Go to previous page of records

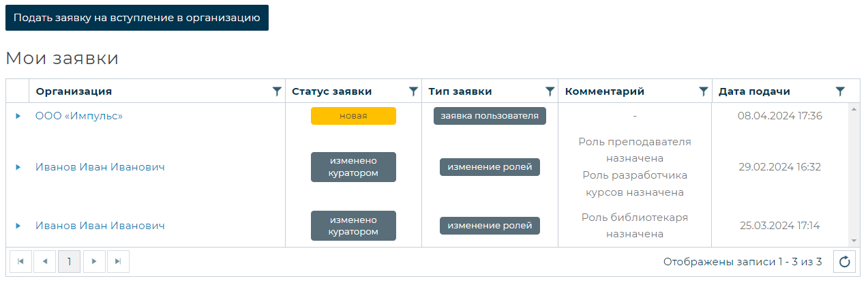point(45,261)
